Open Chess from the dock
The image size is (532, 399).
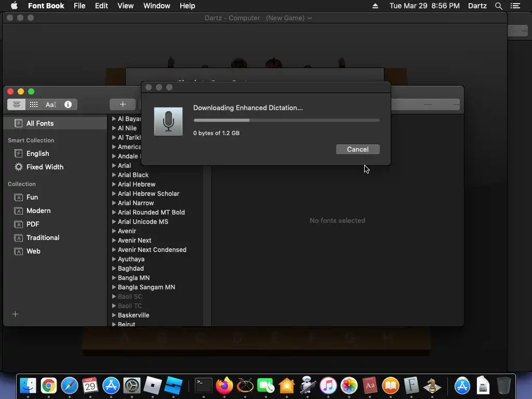tap(432, 386)
